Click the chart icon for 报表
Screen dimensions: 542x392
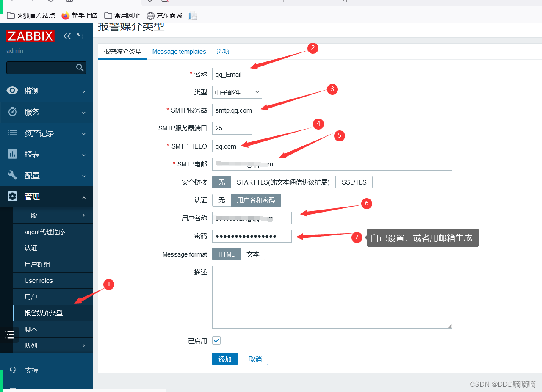pyautogui.click(x=13, y=154)
